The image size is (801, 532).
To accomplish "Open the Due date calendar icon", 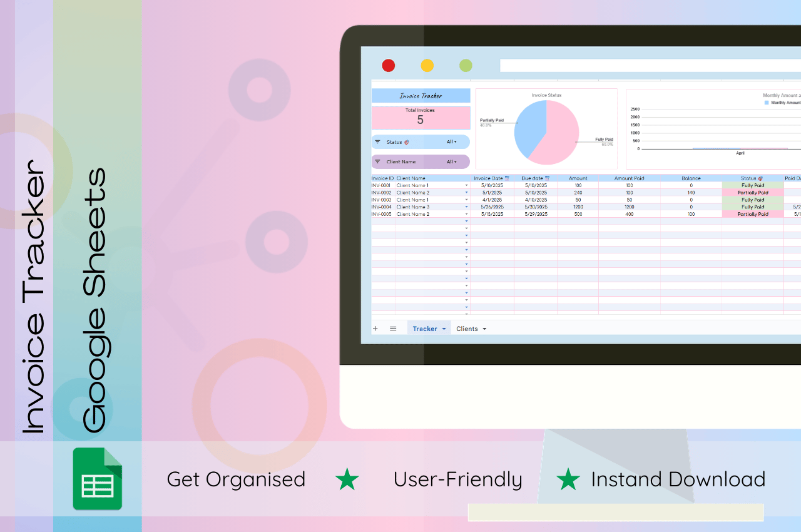I will click(548, 178).
